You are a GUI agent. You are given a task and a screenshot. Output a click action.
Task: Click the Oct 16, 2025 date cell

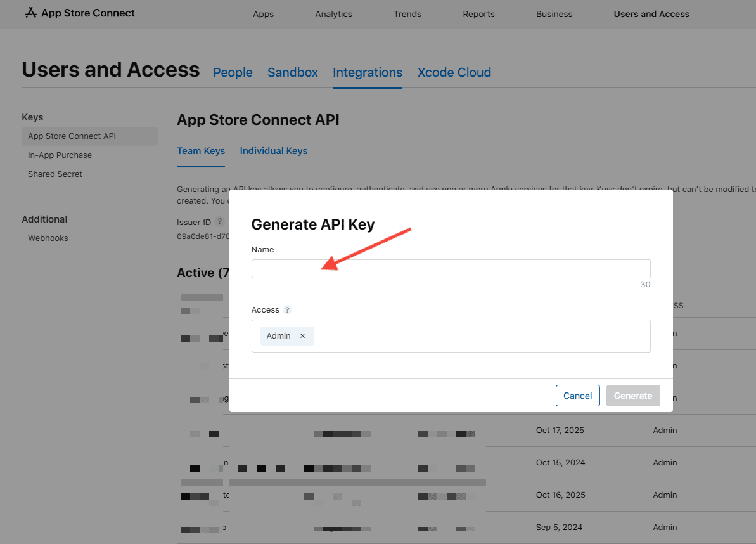[x=560, y=495]
